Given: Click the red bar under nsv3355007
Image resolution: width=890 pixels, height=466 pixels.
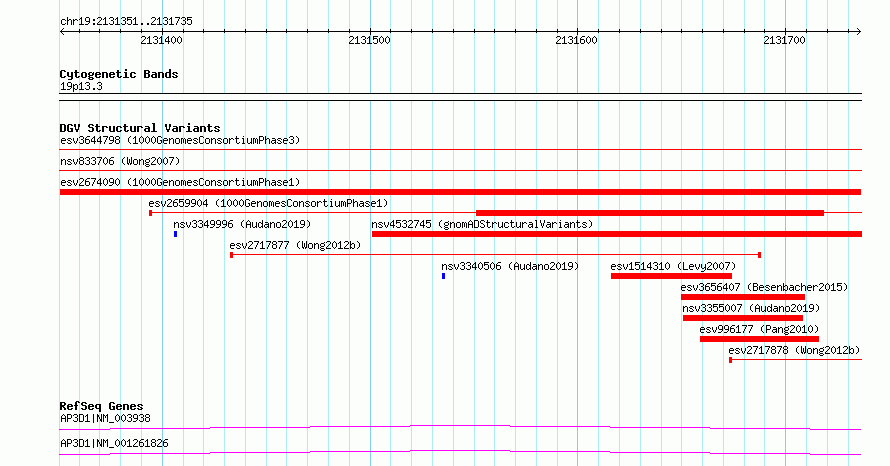Looking at the screenshot, I should coord(743,318).
